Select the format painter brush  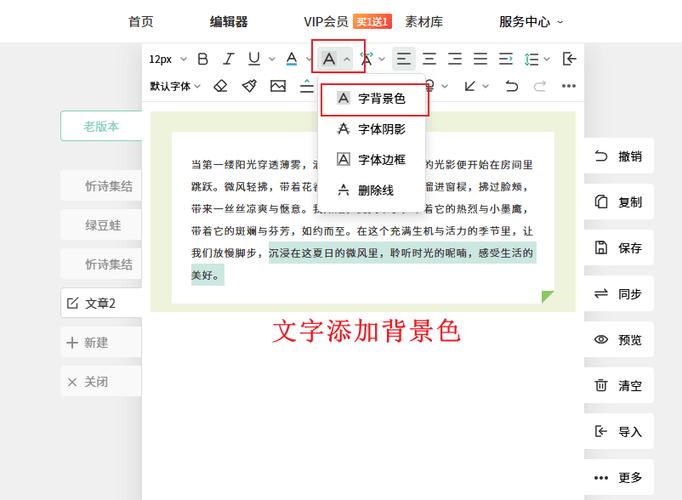click(x=249, y=86)
